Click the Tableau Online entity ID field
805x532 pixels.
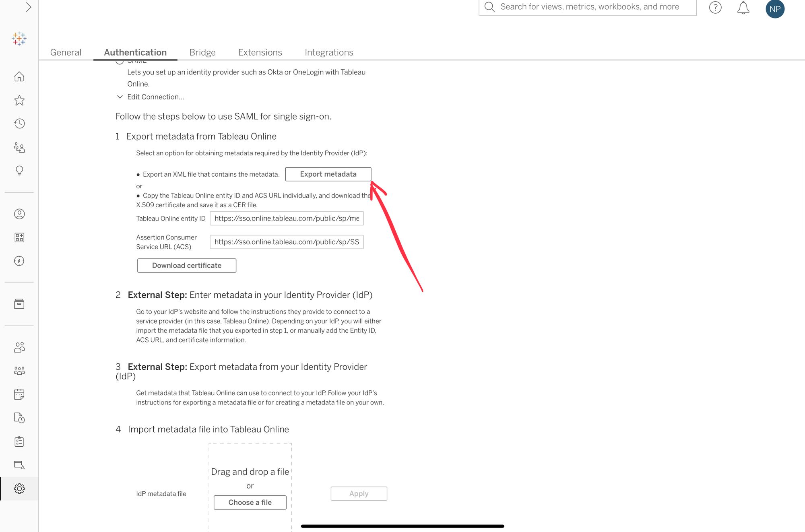pyautogui.click(x=287, y=219)
